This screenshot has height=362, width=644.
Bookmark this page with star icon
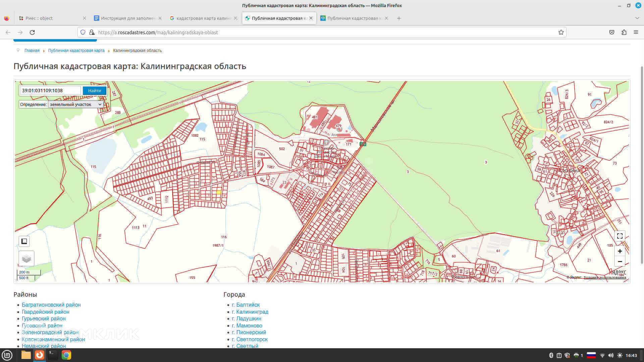pos(561,33)
